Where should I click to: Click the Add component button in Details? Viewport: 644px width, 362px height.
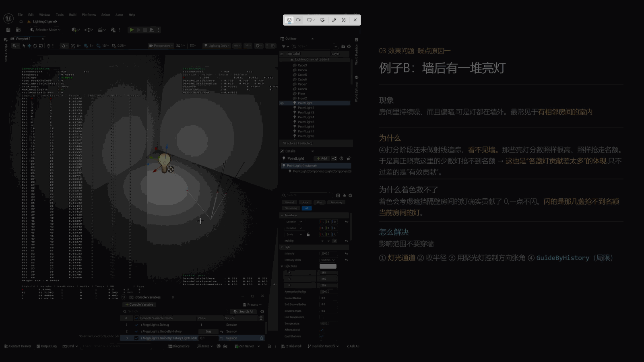322,158
